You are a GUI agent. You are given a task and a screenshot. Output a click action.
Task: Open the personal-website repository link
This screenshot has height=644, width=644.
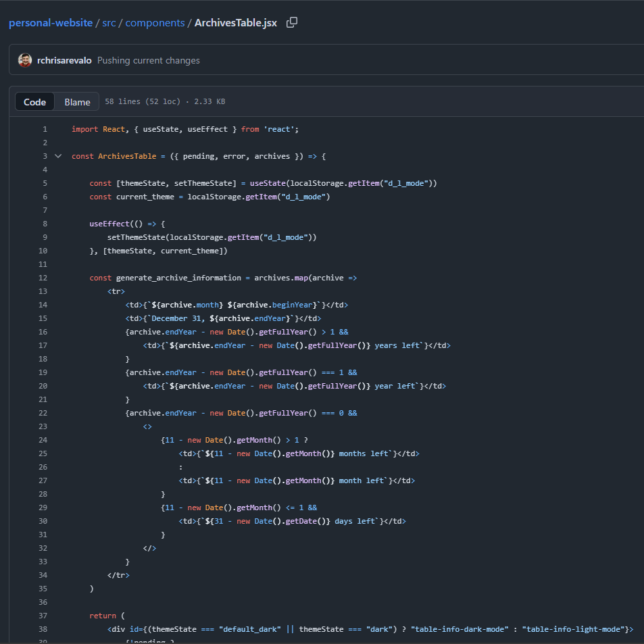(x=51, y=23)
